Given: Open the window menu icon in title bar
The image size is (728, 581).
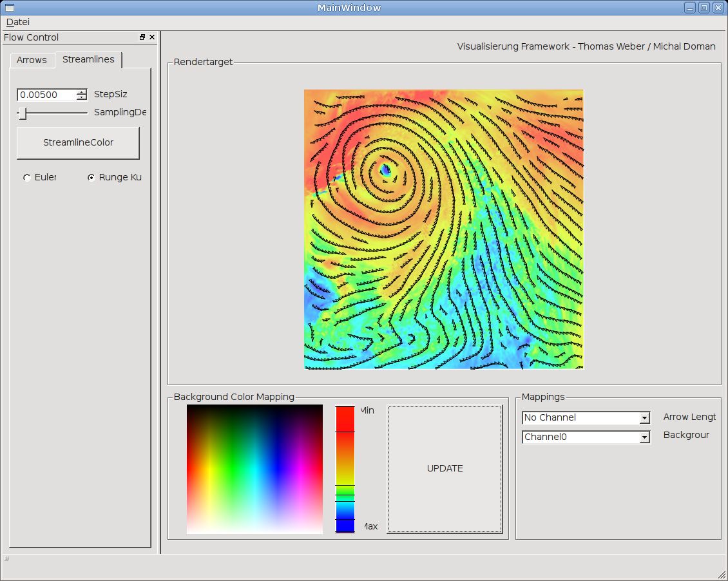Looking at the screenshot, I should 9,8.
